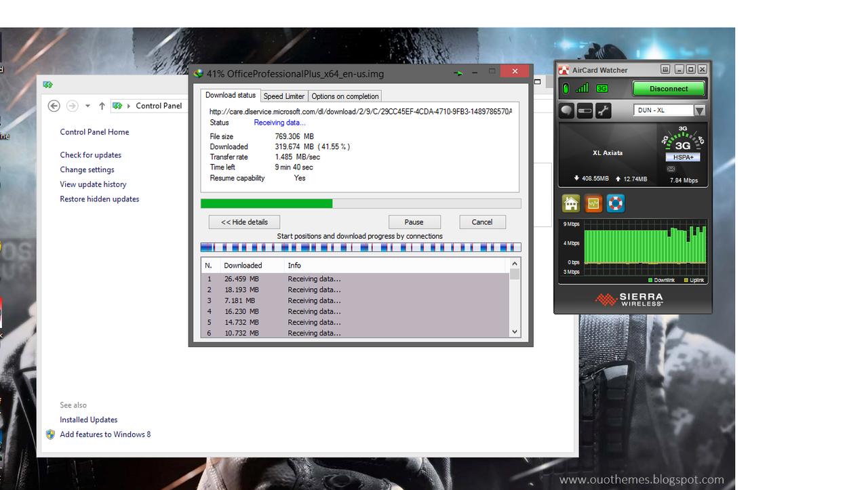Click the connections segment progress strip
The width and height of the screenshot is (868, 490).
pos(361,247)
